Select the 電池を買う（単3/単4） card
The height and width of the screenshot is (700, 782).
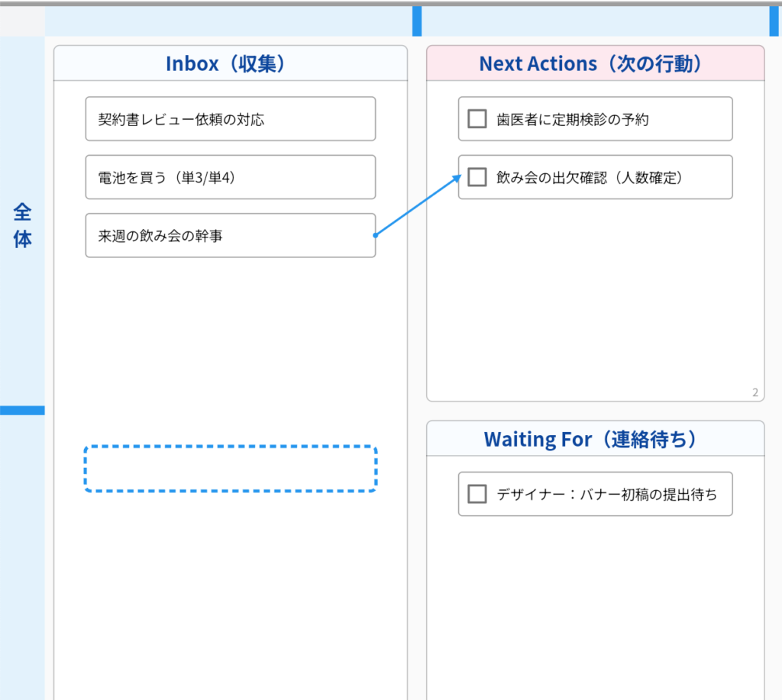pos(230,177)
